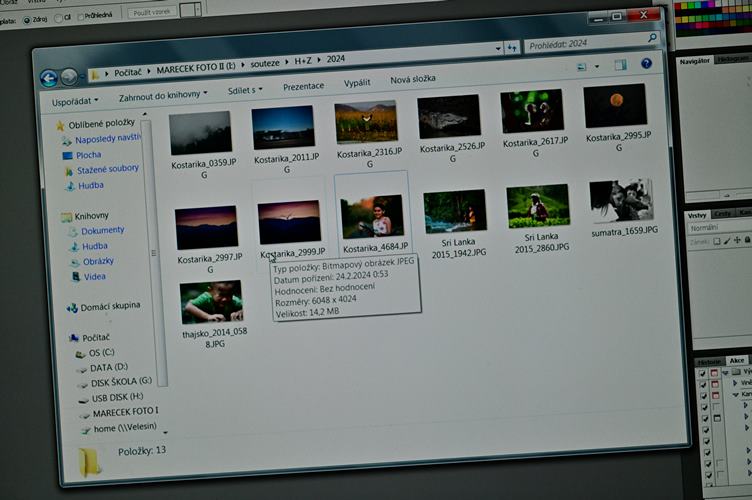752x500 pixels.
Task: Switch to the Historie tab
Action: [x=708, y=361]
